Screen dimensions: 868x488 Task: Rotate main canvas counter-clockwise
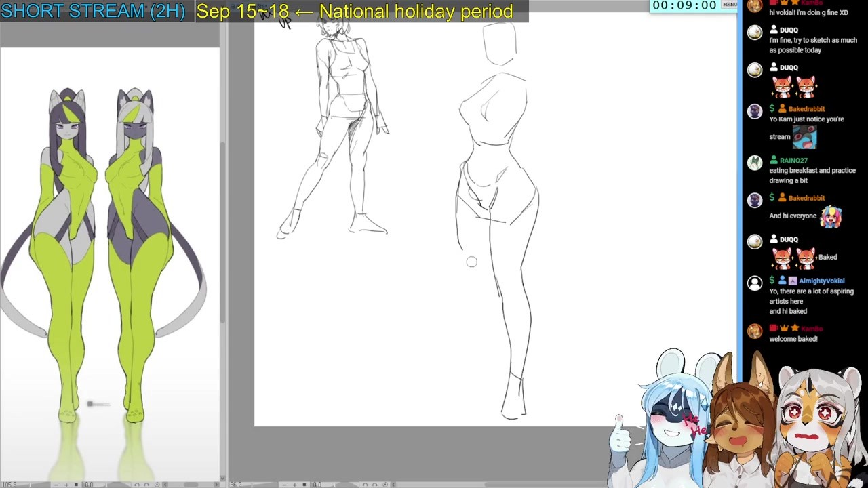coord(365,485)
